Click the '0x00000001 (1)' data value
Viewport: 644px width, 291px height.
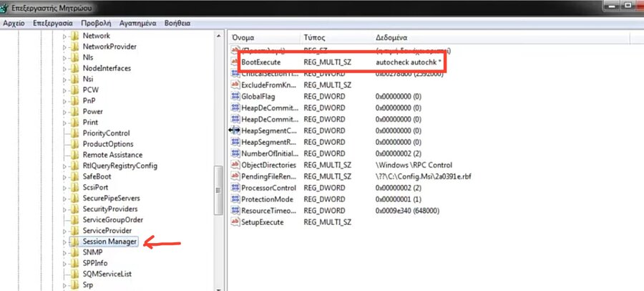(x=399, y=199)
